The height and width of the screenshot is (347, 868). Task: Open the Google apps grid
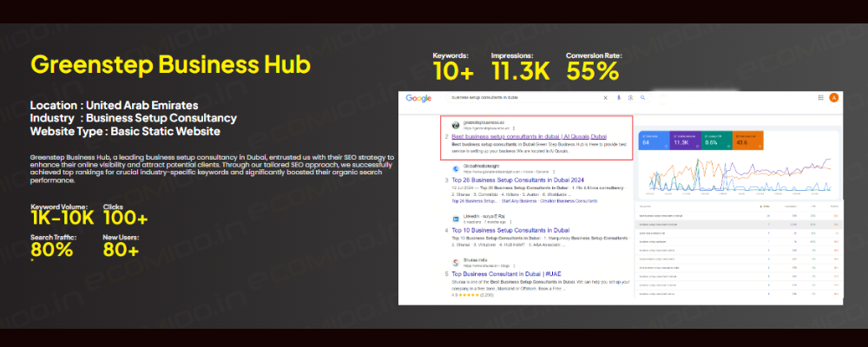tap(821, 98)
